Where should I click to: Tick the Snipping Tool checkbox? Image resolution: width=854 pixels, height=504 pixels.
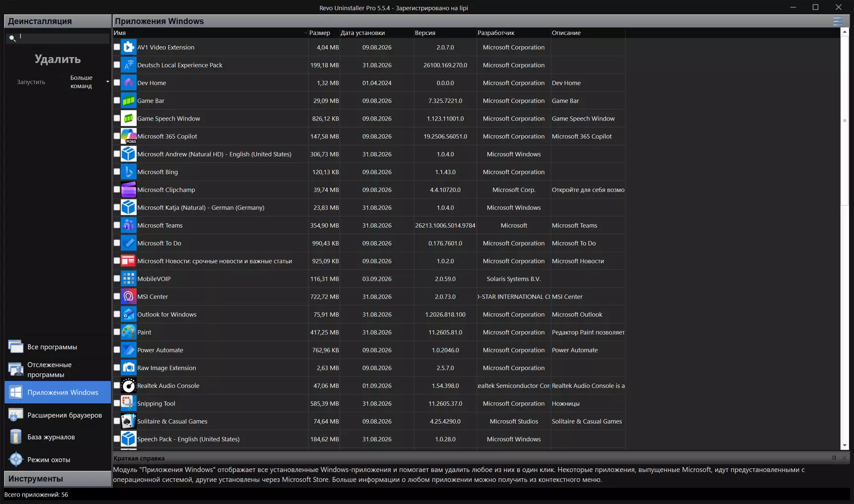click(x=117, y=403)
